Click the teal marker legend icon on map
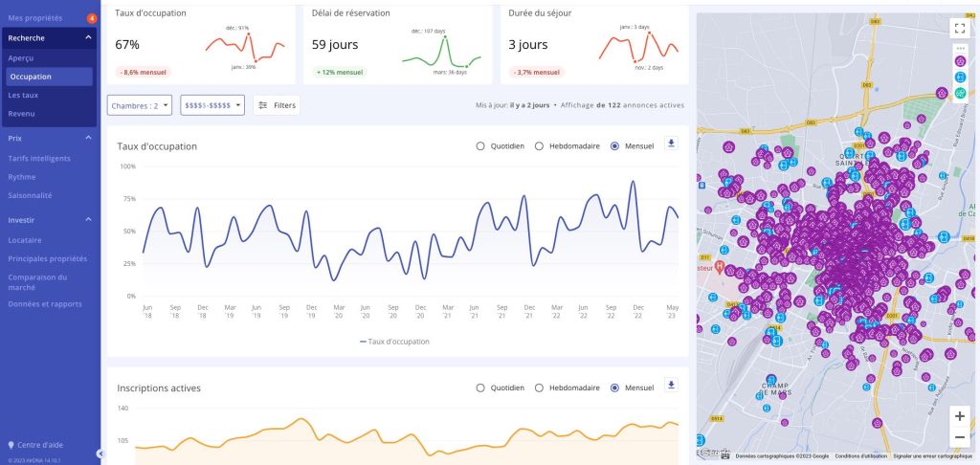The height and width of the screenshot is (465, 980). 960,93
